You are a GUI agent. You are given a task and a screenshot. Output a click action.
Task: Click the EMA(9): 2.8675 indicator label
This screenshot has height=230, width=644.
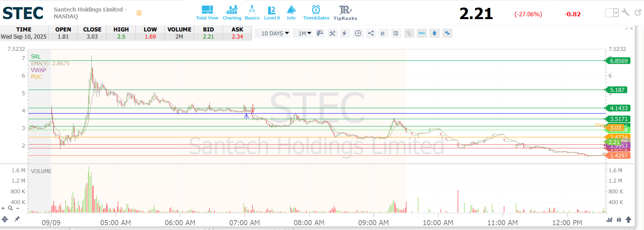50,63
